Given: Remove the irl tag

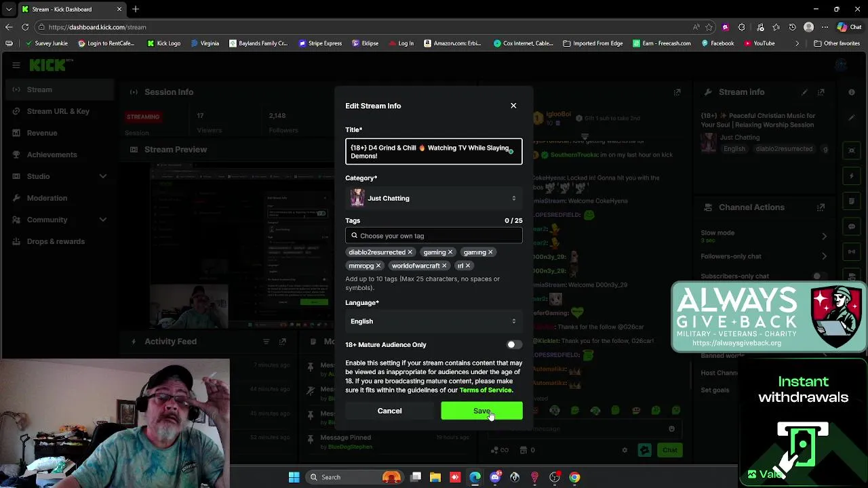Looking at the screenshot, I should (x=468, y=266).
